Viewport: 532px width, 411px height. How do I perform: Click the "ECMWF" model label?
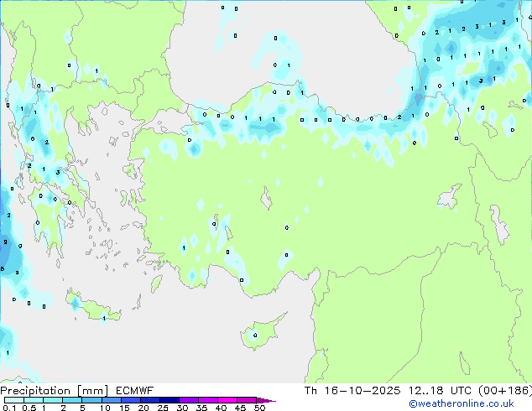point(135,391)
